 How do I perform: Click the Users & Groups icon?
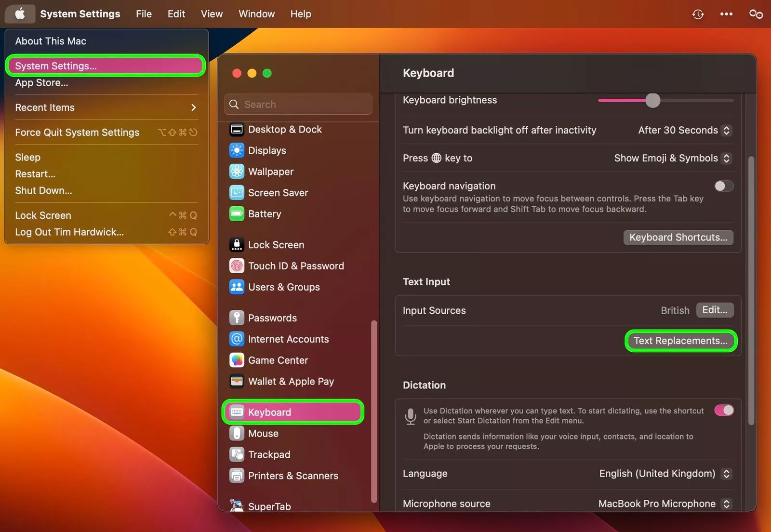pos(237,287)
